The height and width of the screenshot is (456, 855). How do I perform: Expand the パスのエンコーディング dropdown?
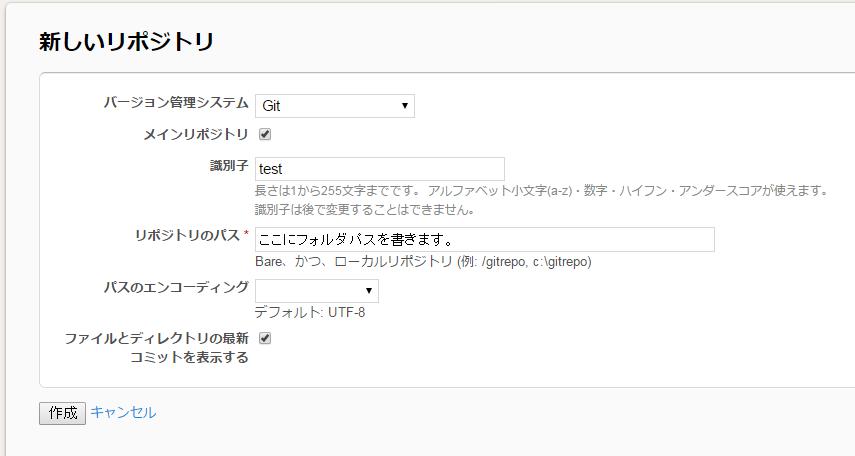(x=317, y=291)
